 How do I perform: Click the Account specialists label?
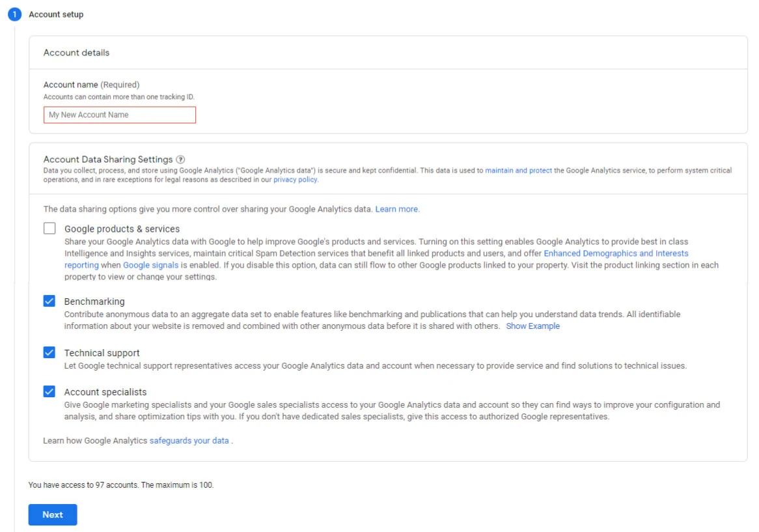(x=105, y=392)
